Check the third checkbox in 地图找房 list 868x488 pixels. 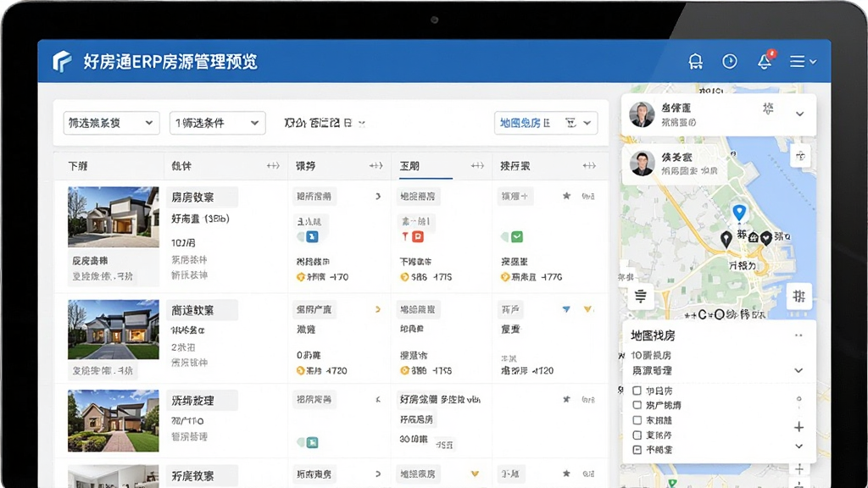[637, 420]
